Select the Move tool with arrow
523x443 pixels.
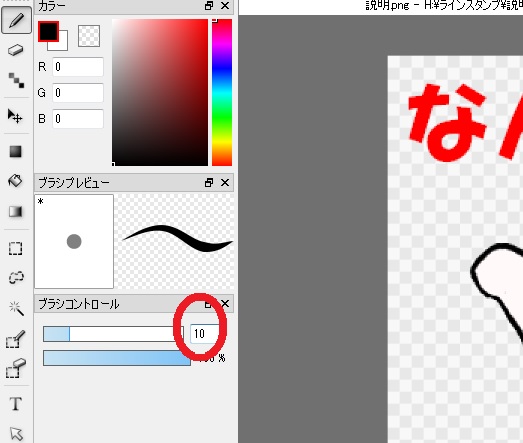(x=15, y=116)
